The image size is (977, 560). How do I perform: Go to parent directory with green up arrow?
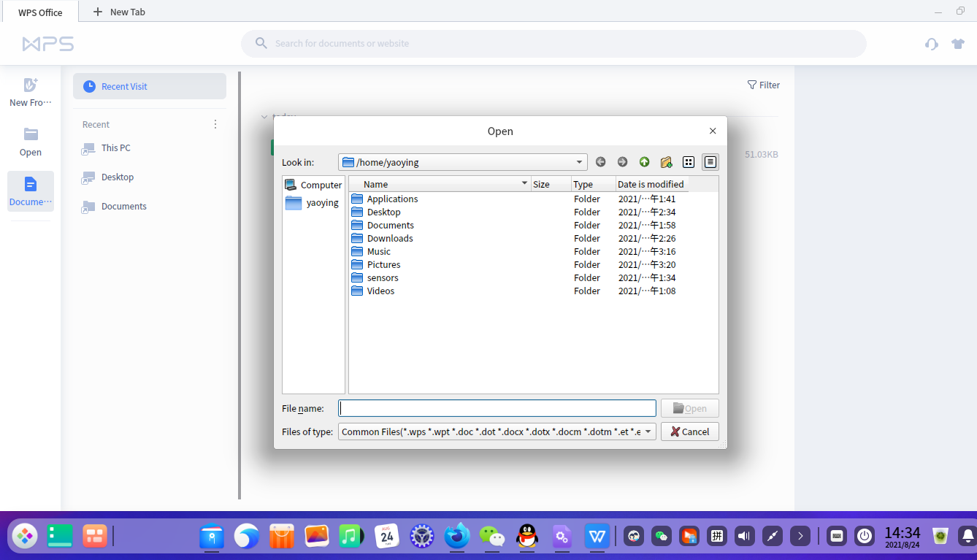[x=644, y=162]
